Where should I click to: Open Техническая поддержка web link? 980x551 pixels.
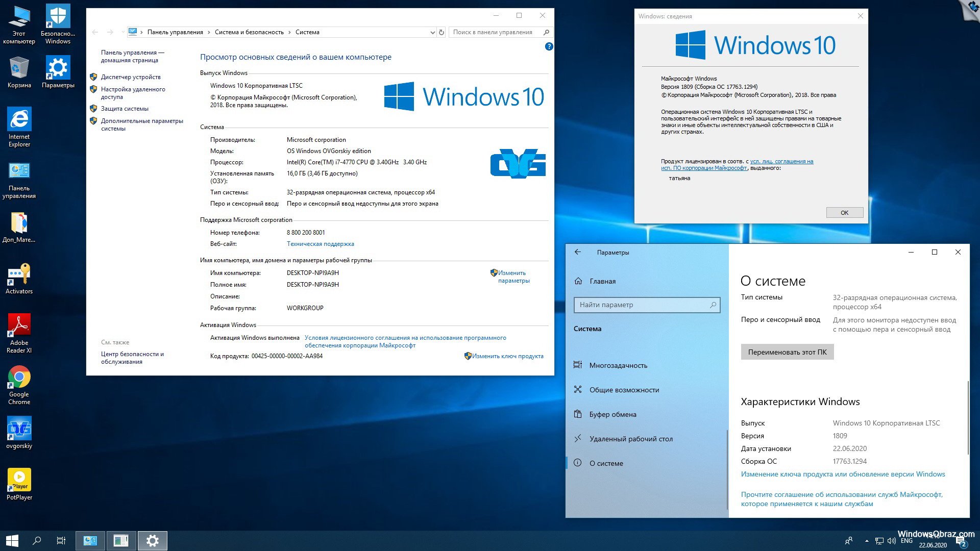coord(320,243)
